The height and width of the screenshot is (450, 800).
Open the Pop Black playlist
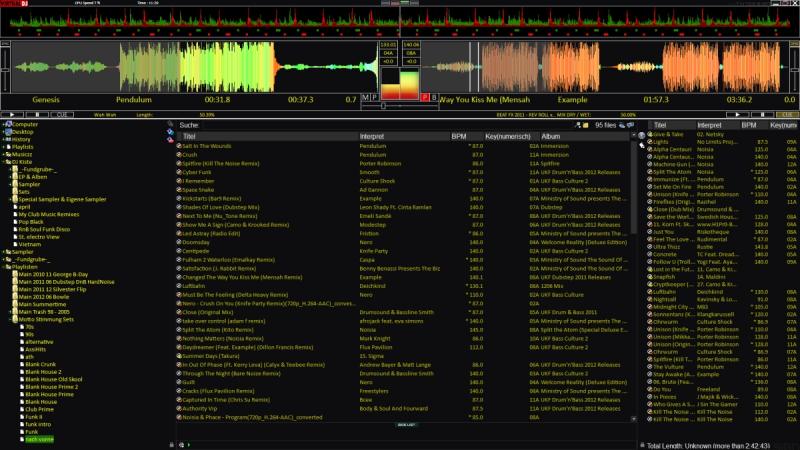[31, 222]
